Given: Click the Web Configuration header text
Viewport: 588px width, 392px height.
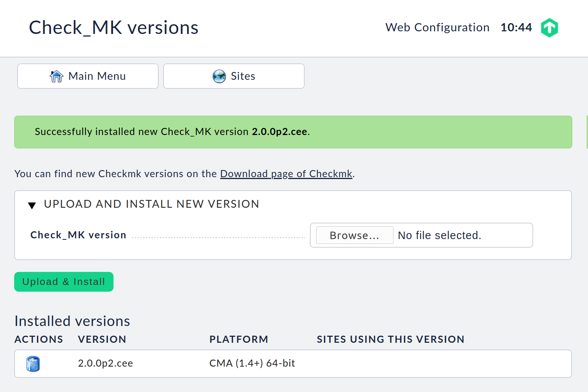Looking at the screenshot, I should (x=437, y=28).
